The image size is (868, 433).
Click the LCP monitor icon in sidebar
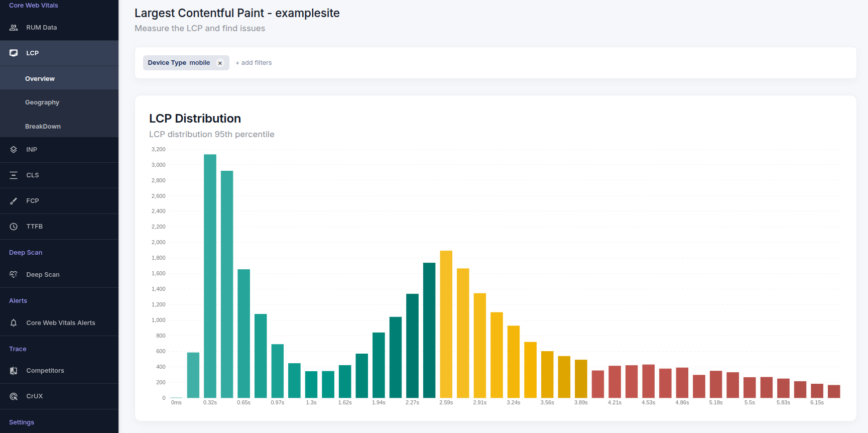pyautogui.click(x=14, y=53)
